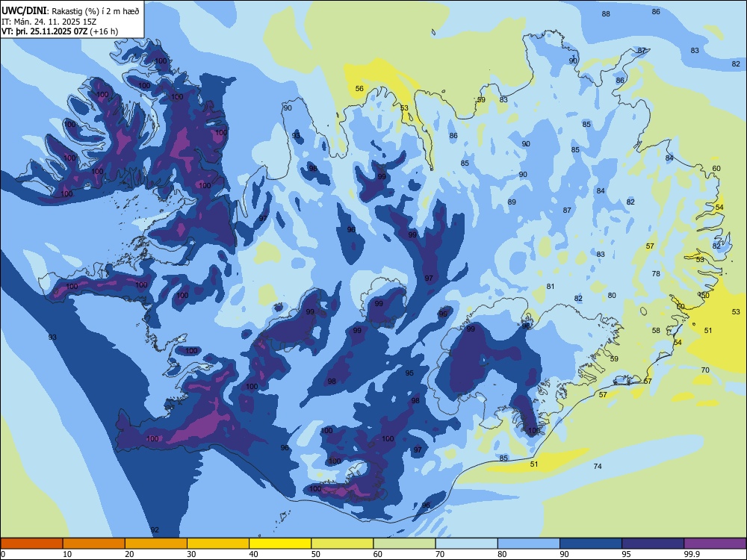Click the legend label '20'
This screenshot has width=747, height=560.
(x=129, y=554)
